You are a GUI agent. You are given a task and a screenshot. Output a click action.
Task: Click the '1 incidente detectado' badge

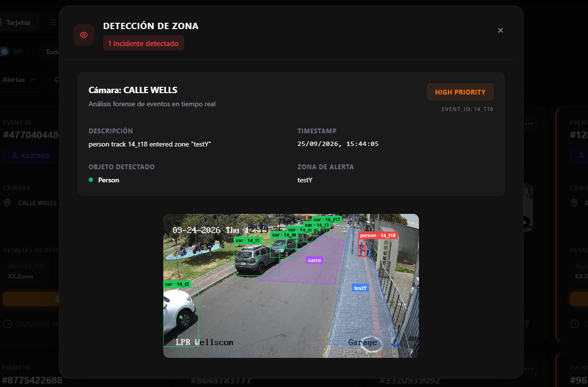pos(143,44)
